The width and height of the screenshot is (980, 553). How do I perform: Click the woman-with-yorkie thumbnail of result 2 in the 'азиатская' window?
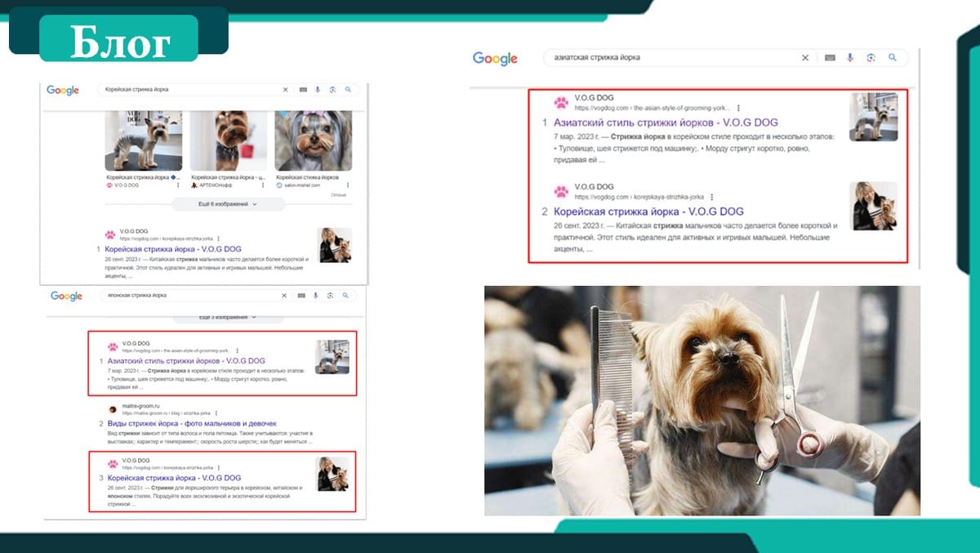(x=874, y=206)
